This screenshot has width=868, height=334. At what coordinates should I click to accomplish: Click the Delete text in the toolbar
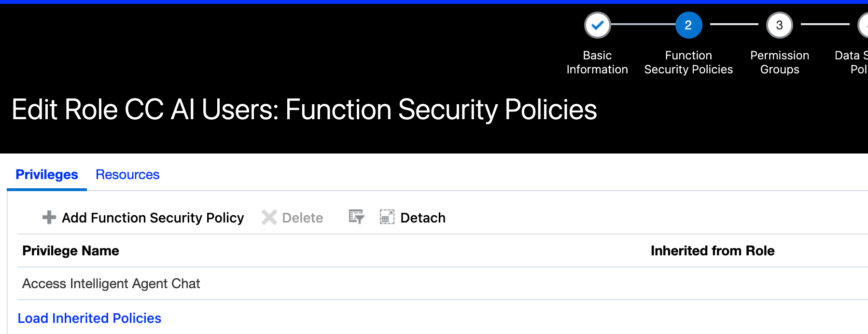pos(302,218)
